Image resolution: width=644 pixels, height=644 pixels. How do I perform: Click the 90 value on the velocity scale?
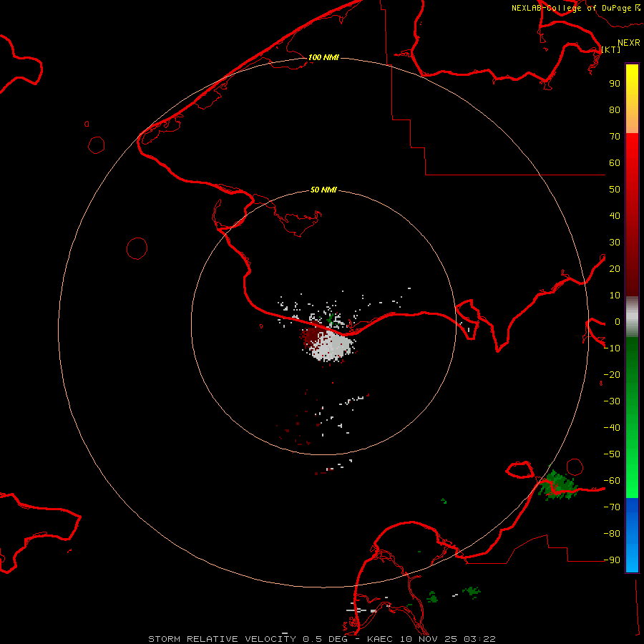tap(615, 84)
